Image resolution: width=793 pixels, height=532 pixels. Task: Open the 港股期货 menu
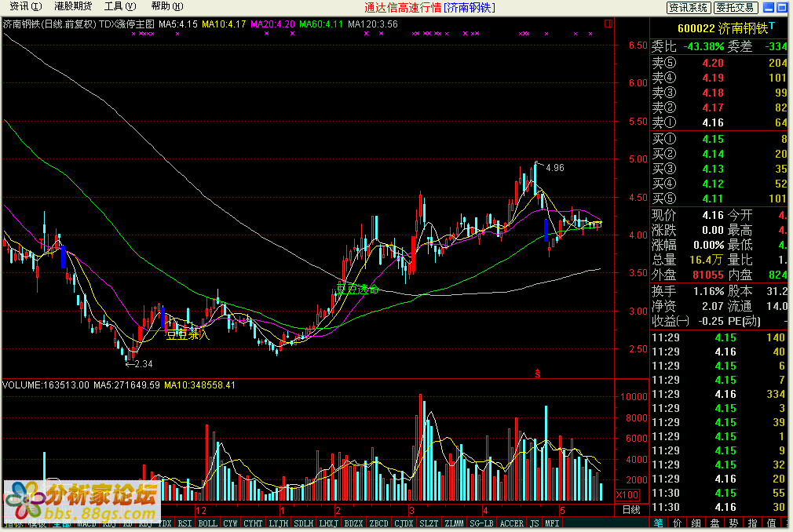click(73, 6)
